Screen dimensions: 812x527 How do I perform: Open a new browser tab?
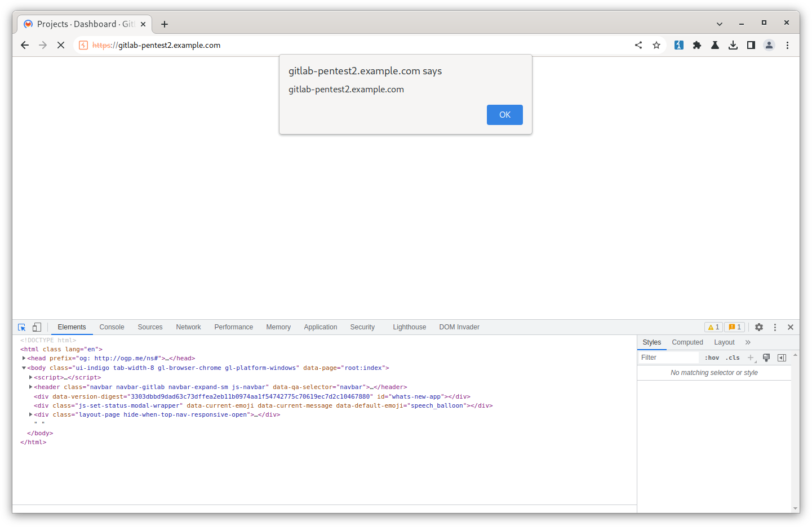tap(165, 24)
